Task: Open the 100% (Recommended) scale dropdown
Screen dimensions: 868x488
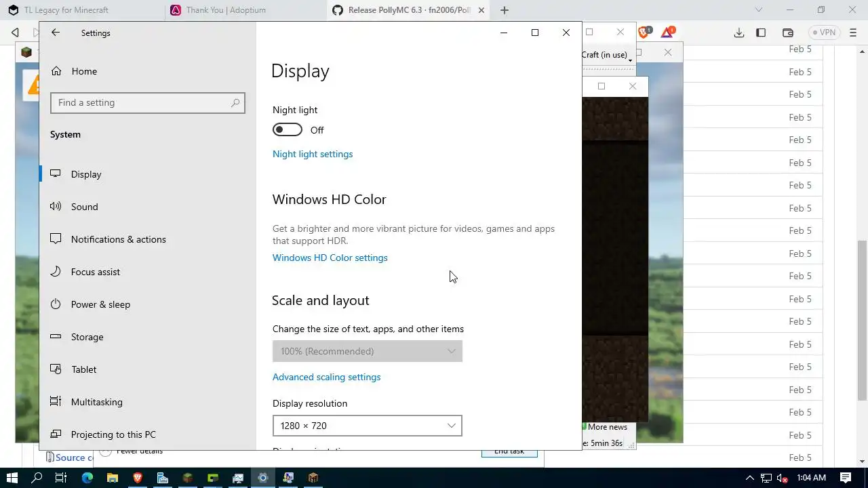Action: (x=368, y=351)
